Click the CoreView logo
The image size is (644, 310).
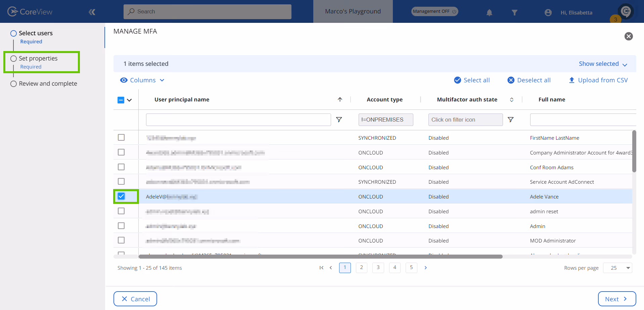point(30,11)
